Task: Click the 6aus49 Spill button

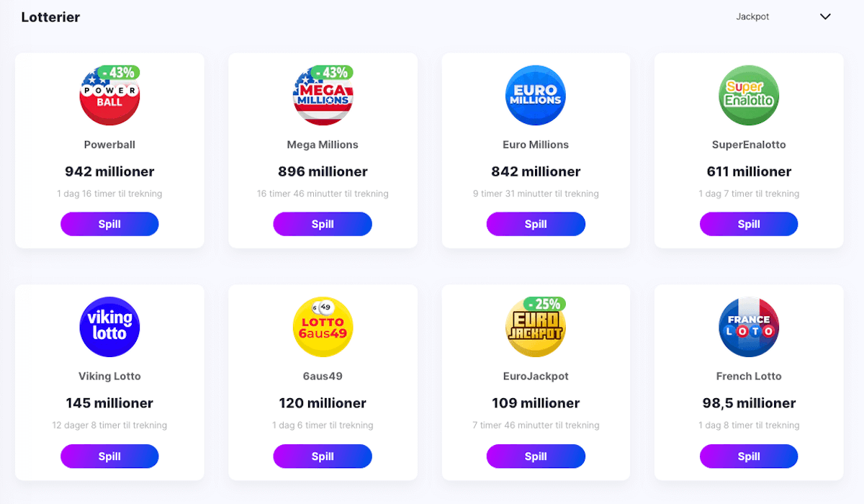Action: coord(323,456)
